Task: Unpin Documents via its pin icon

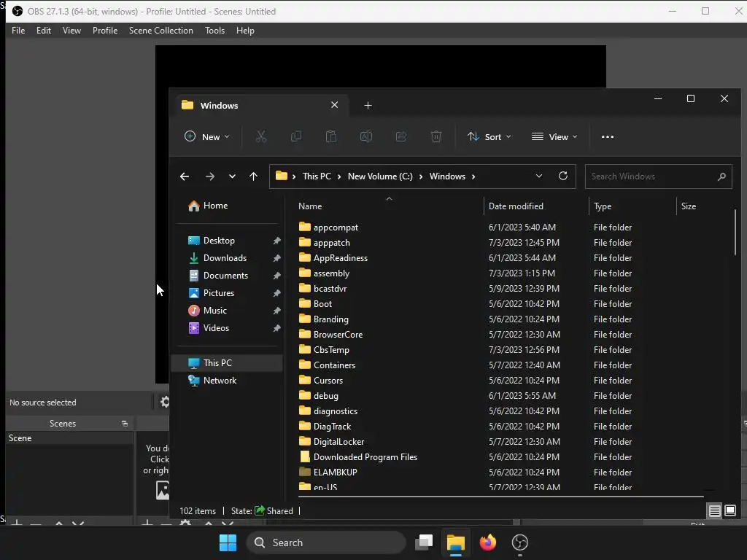Action: [276, 276]
